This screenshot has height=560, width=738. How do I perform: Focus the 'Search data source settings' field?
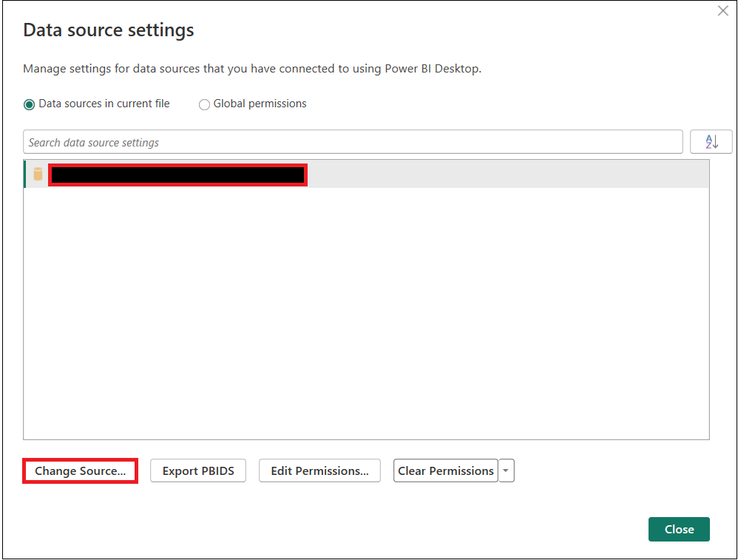(x=353, y=142)
